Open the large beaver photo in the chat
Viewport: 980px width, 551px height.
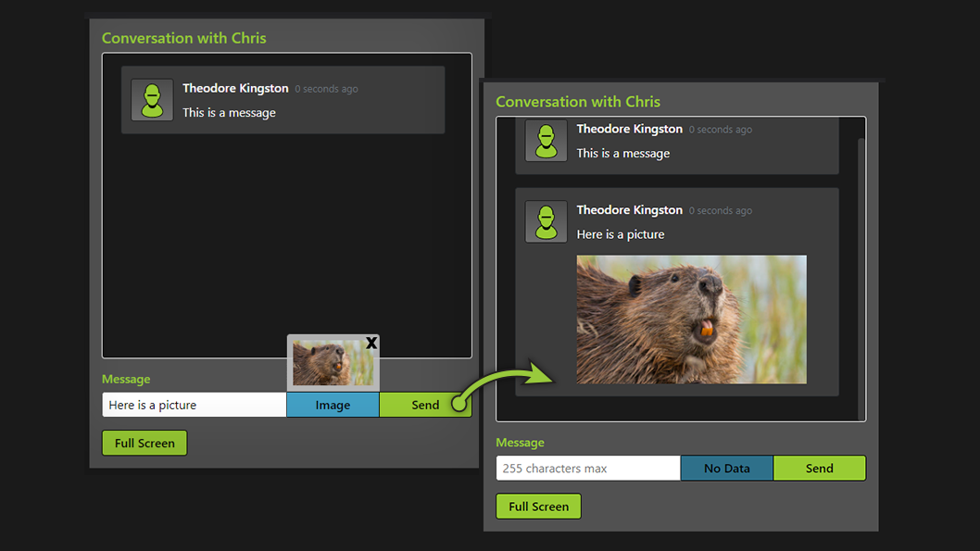(691, 319)
